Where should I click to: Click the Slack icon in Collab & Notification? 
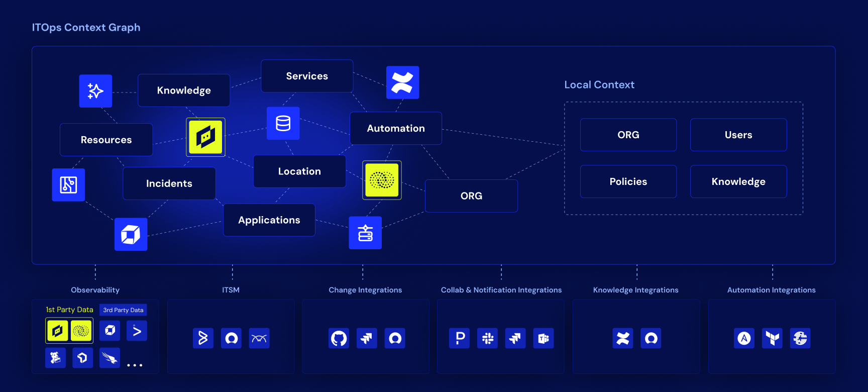(487, 338)
